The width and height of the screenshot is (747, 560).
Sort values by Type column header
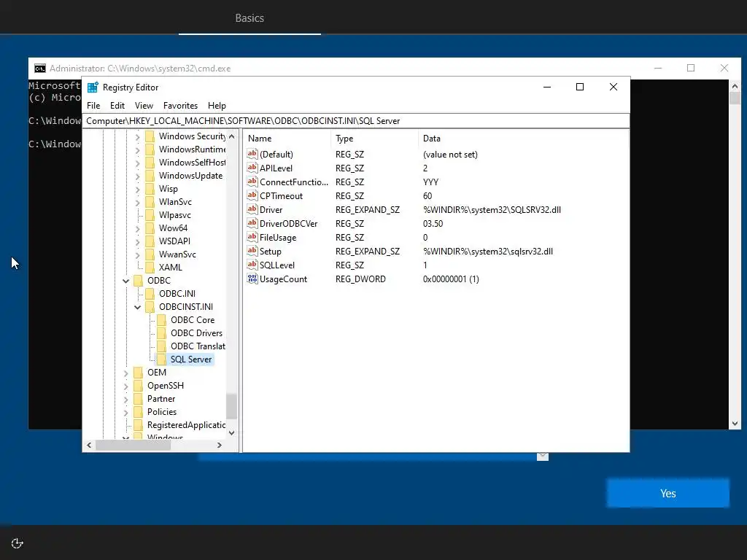pyautogui.click(x=374, y=139)
